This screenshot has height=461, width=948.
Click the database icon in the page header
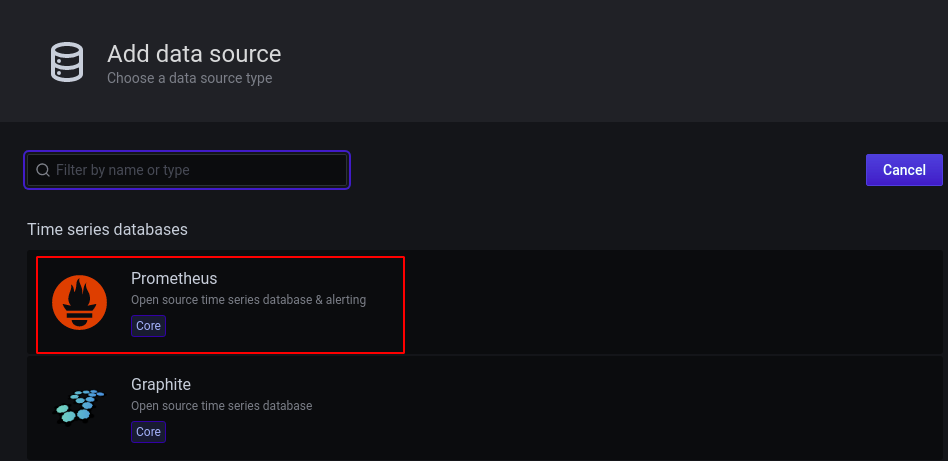coord(68,62)
